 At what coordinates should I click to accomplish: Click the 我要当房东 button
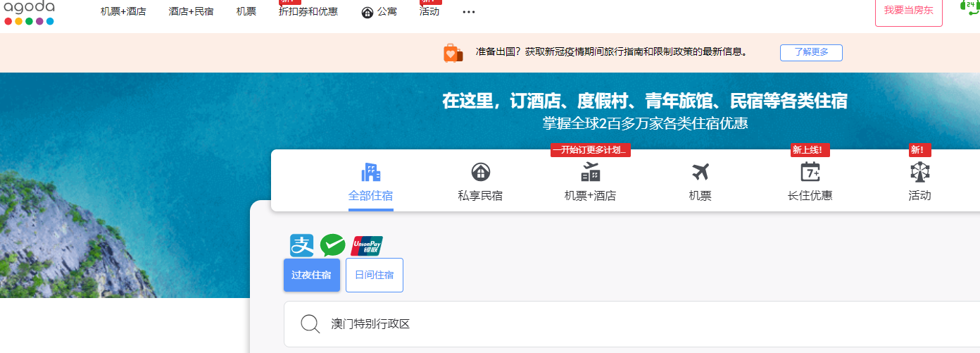tap(908, 11)
